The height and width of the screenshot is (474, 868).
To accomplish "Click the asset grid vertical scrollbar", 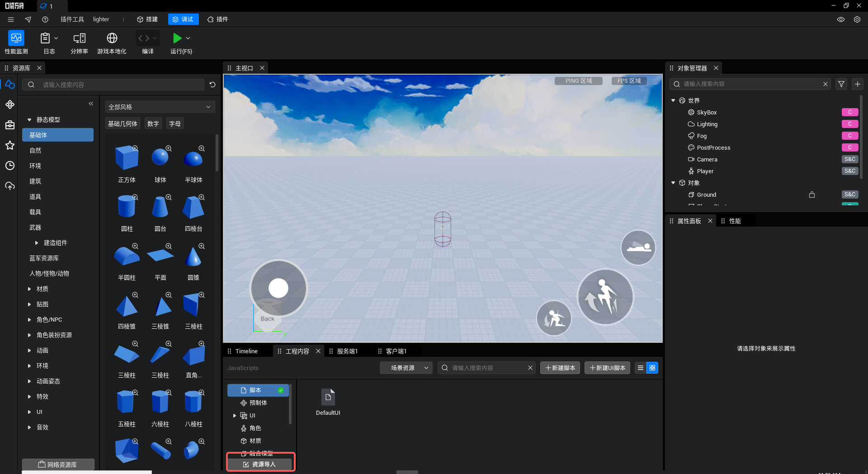I will [x=217, y=153].
